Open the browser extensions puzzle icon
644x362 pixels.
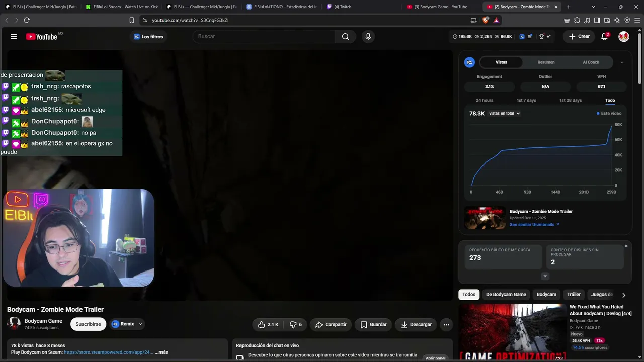tap(577, 20)
